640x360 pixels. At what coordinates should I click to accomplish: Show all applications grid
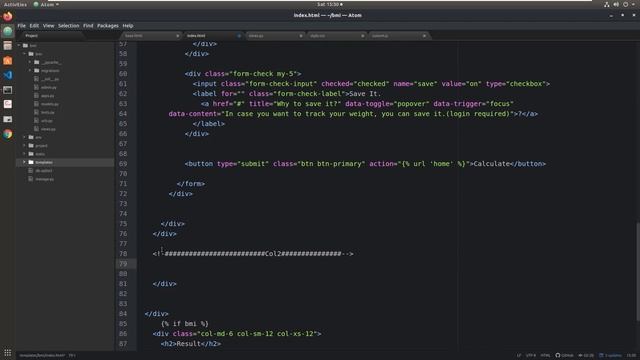coord(7,352)
